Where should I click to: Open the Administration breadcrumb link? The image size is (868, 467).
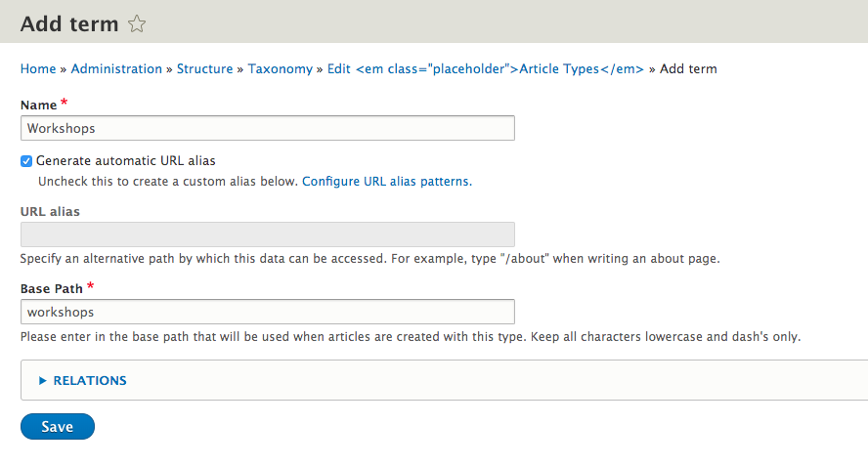[116, 69]
